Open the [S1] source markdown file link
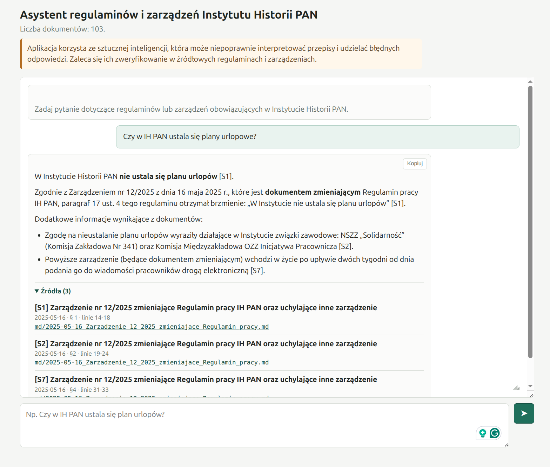 pos(152,327)
